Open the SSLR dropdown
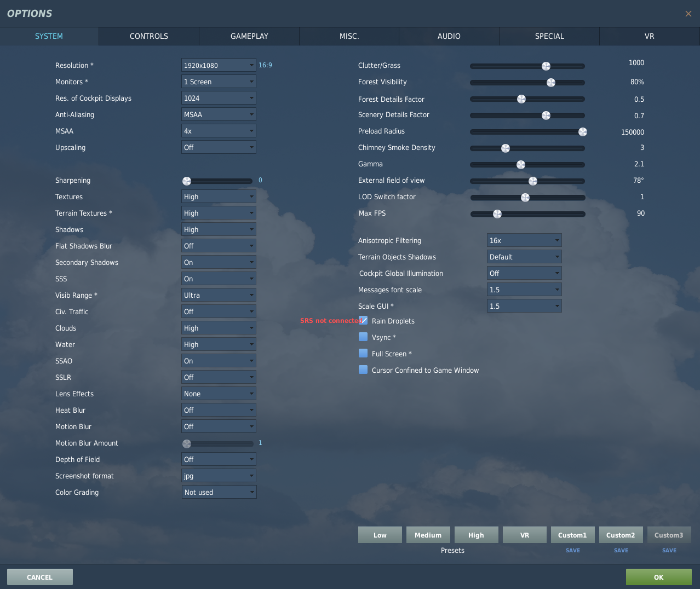 point(219,377)
